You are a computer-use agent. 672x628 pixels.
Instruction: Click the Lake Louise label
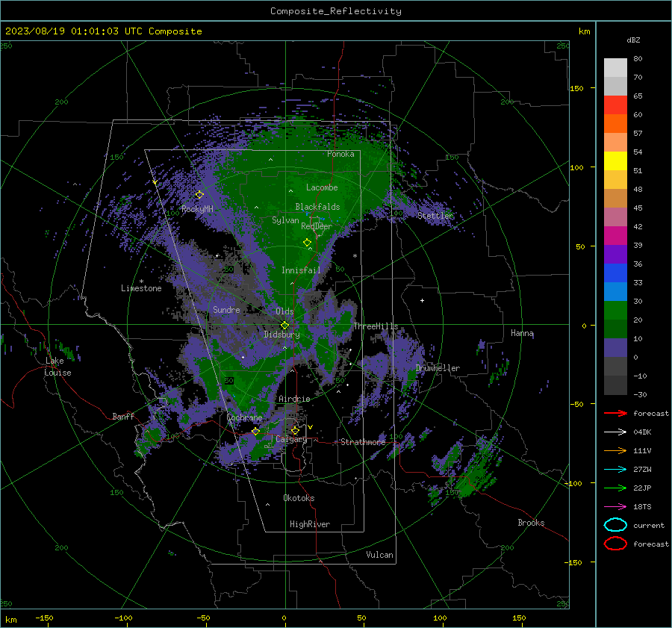57,367
